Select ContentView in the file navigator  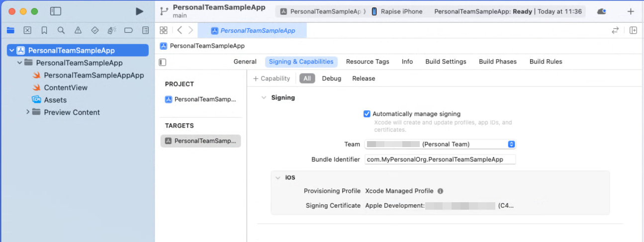66,87
